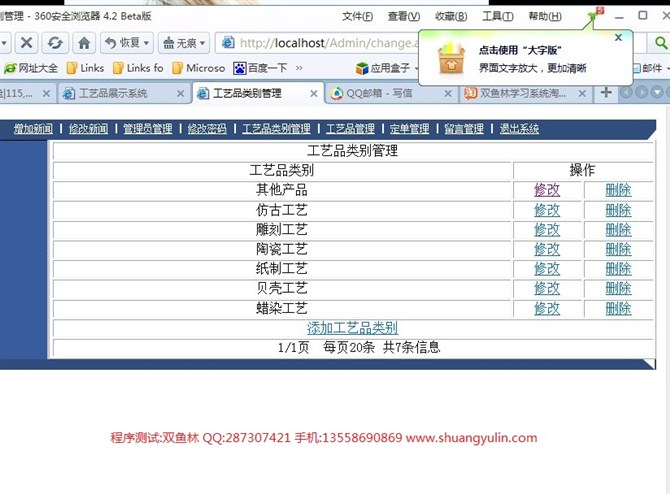670x494 pixels.
Task: Click 修改 for 陶瓷工艺 row
Action: point(547,250)
